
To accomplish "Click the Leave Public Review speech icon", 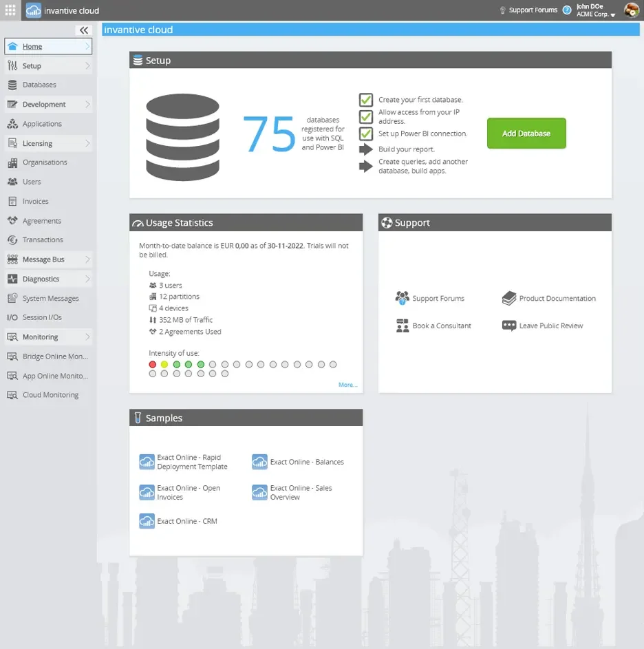I will click(509, 326).
